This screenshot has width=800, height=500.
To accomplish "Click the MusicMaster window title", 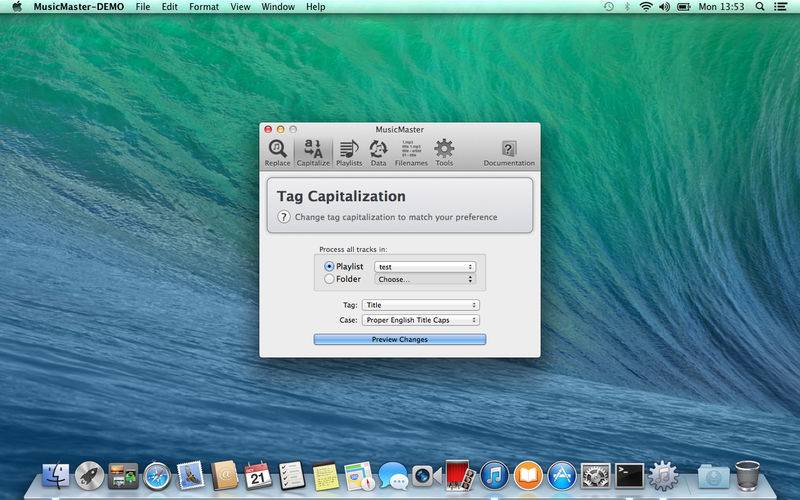I will coord(399,130).
